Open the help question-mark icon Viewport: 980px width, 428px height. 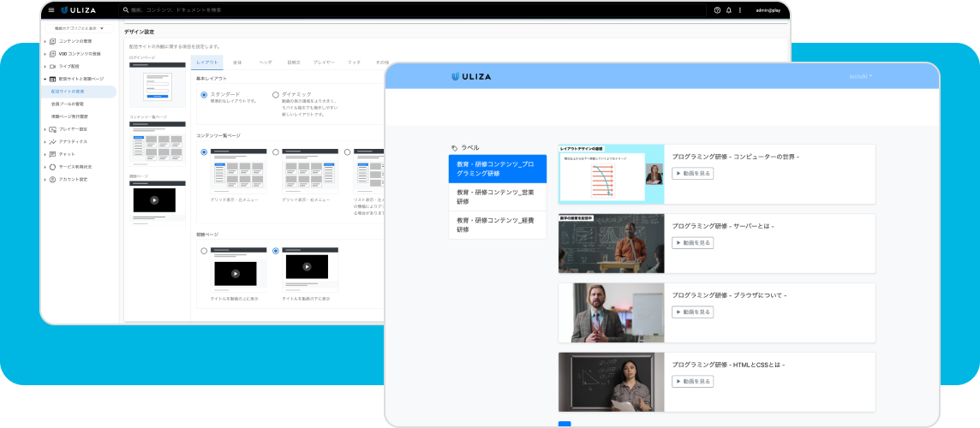[717, 10]
